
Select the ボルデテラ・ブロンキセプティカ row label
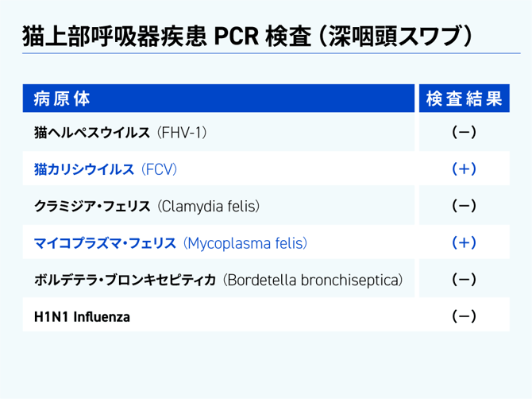point(125,281)
